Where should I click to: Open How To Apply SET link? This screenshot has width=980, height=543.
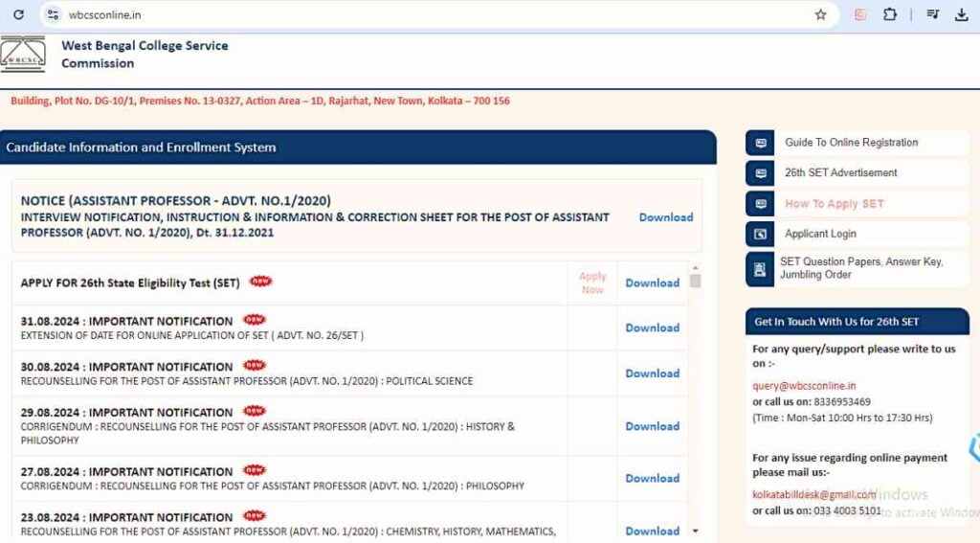(835, 204)
